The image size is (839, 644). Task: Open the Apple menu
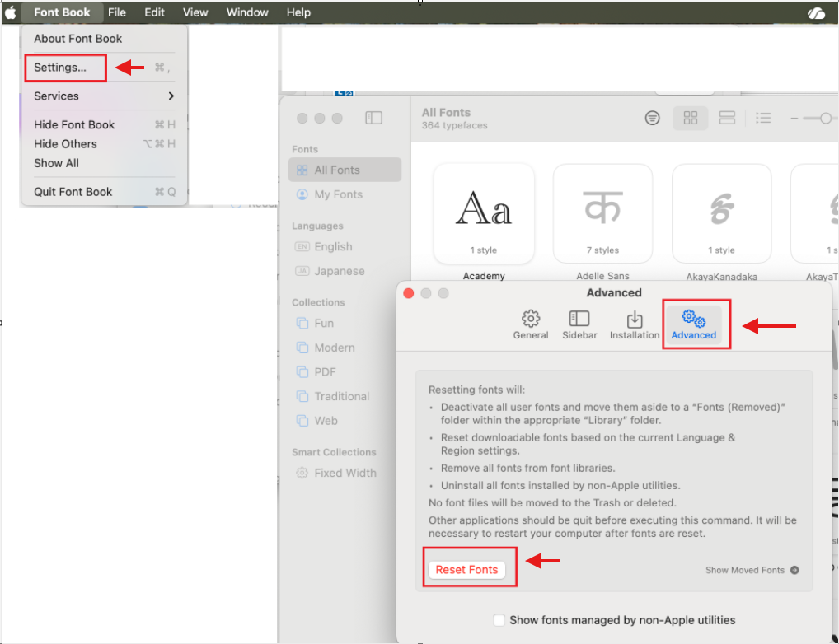click(x=11, y=12)
